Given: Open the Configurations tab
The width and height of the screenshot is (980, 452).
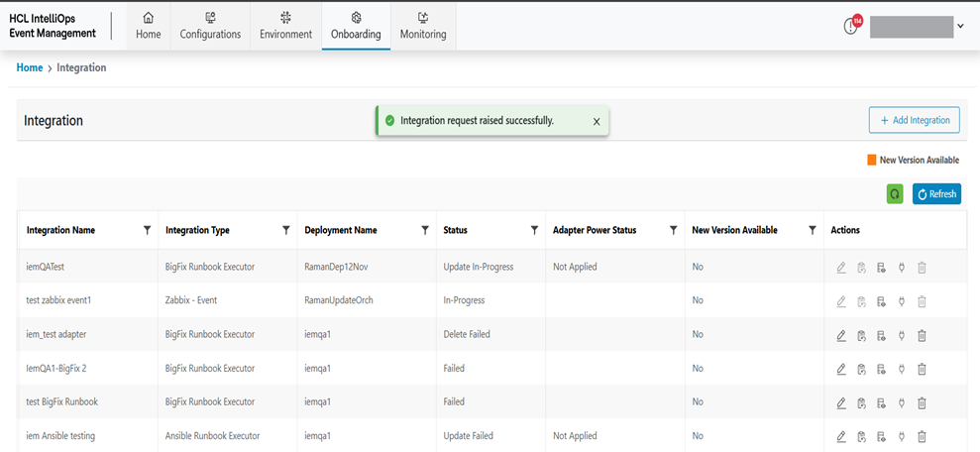Looking at the screenshot, I should click(210, 26).
